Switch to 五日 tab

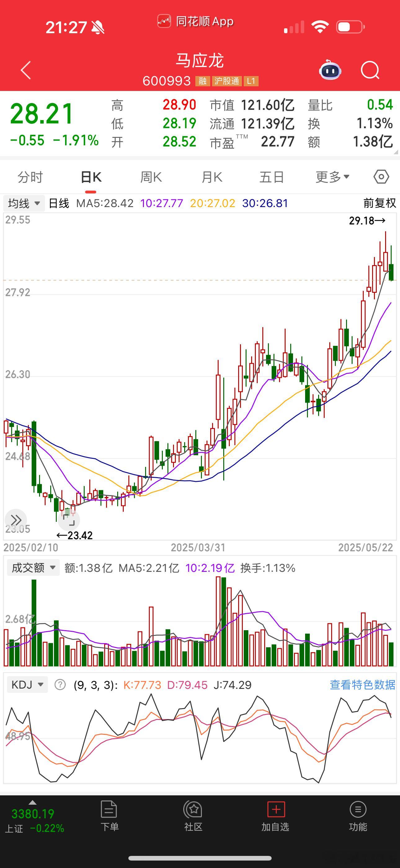[272, 177]
